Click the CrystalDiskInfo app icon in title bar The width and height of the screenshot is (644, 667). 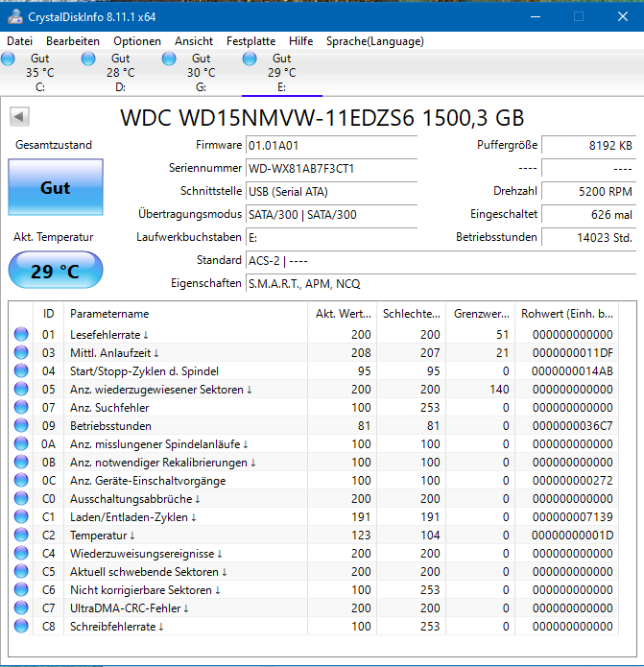tap(15, 16)
